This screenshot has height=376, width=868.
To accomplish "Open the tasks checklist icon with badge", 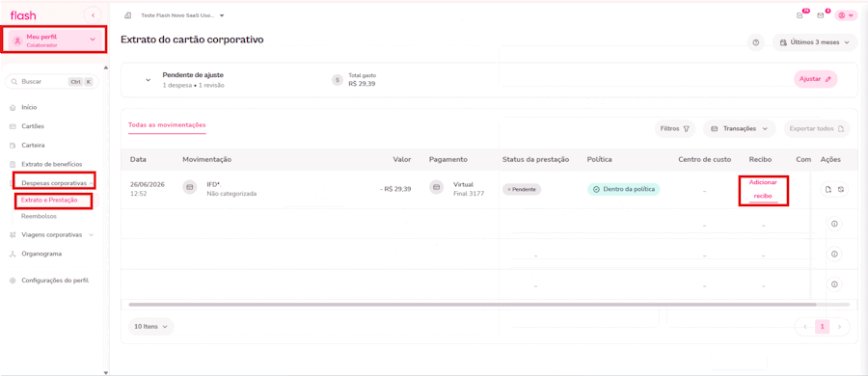I will (x=800, y=15).
